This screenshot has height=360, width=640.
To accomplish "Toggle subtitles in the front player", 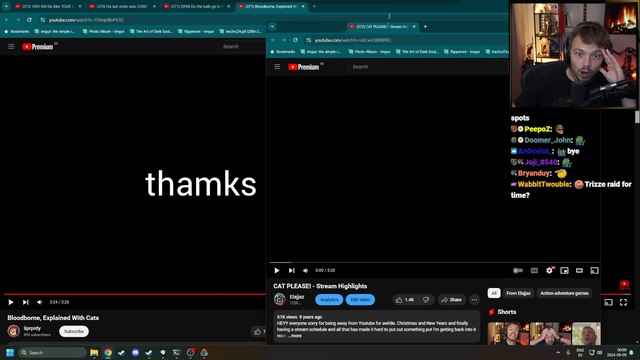I will point(534,270).
